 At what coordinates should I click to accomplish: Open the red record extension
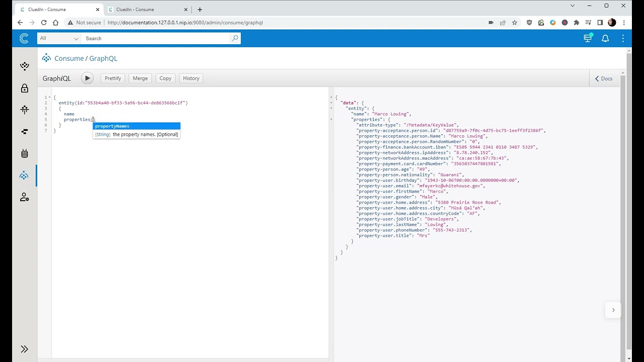click(565, 23)
